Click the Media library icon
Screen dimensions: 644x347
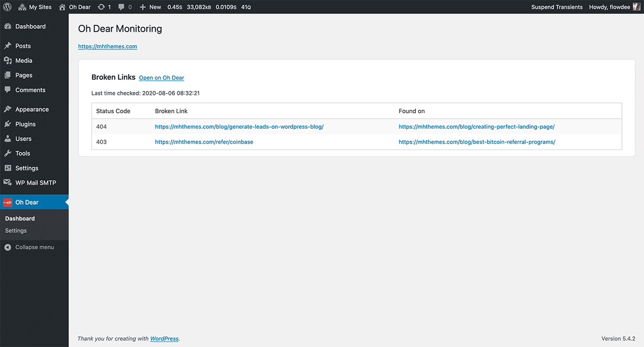(x=8, y=61)
